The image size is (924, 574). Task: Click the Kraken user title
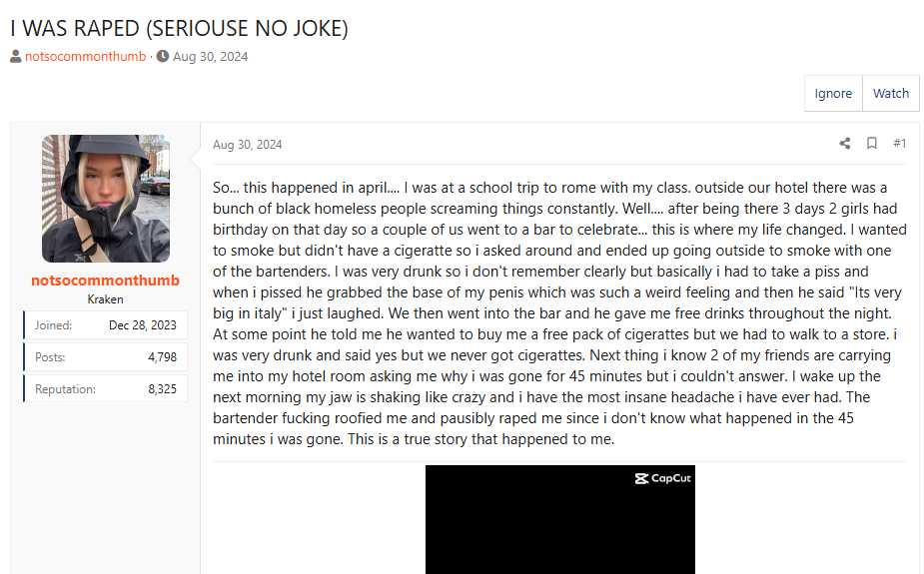tap(106, 299)
